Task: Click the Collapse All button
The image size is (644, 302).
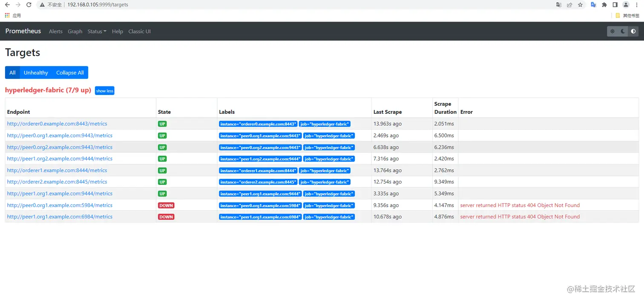Action: tap(70, 72)
